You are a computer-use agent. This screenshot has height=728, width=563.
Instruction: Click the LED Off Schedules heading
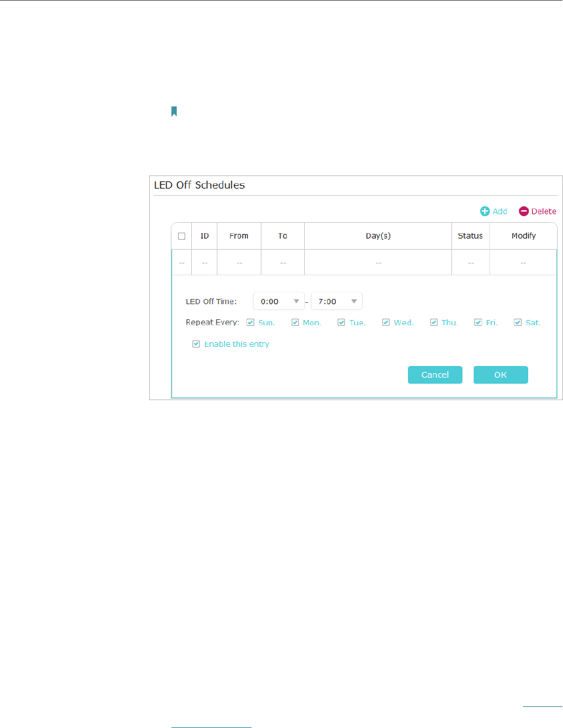199,185
